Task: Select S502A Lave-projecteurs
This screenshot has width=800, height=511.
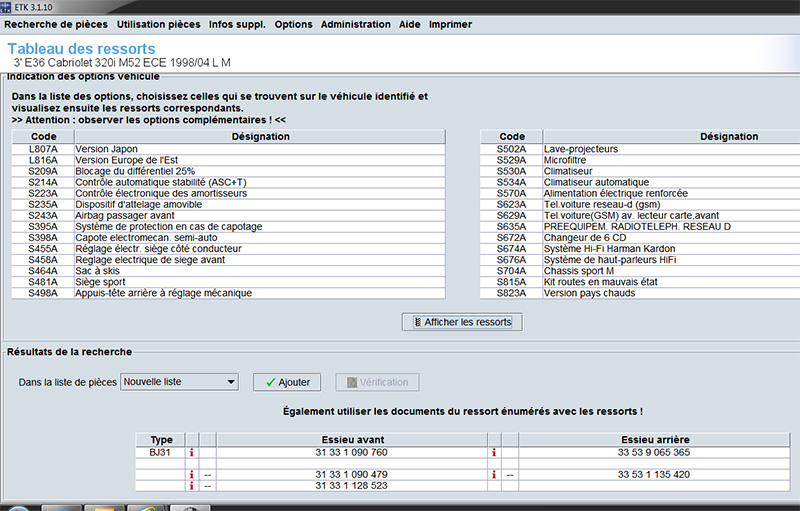Action: pyautogui.click(x=640, y=149)
